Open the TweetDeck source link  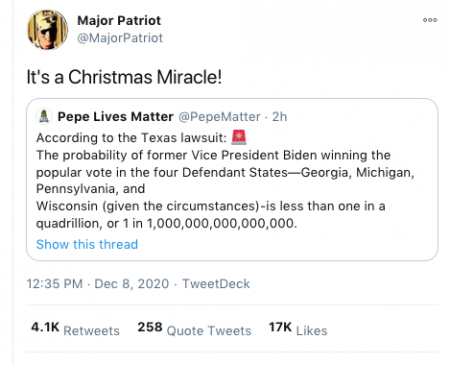[x=216, y=284]
